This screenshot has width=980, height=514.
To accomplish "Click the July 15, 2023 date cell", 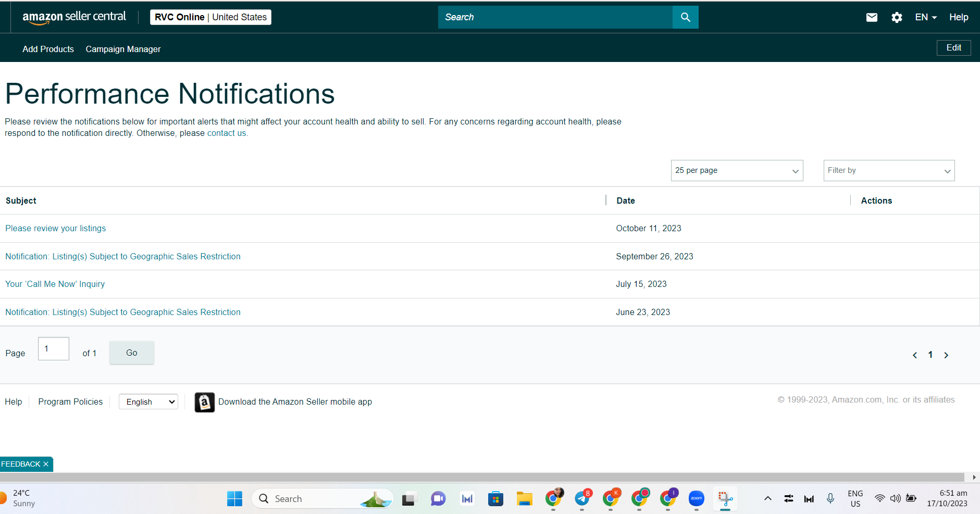I will click(641, 284).
